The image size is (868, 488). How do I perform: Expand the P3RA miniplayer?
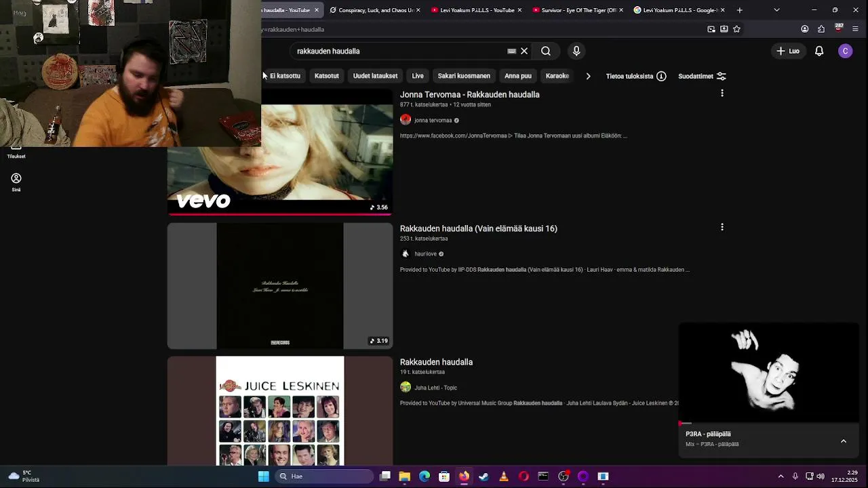(844, 441)
